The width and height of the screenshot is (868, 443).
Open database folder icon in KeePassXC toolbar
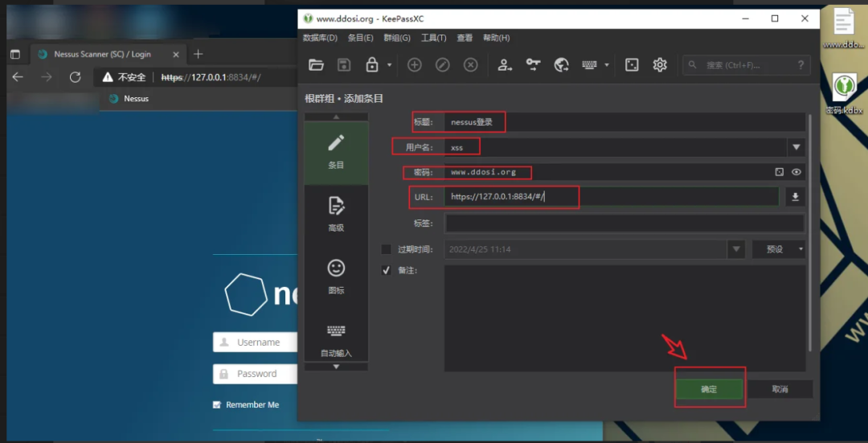[316, 65]
